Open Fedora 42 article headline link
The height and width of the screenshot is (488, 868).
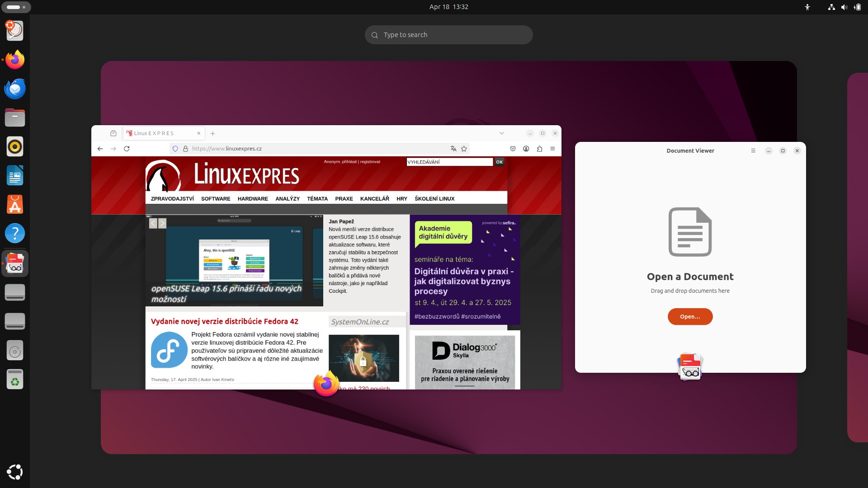click(225, 322)
